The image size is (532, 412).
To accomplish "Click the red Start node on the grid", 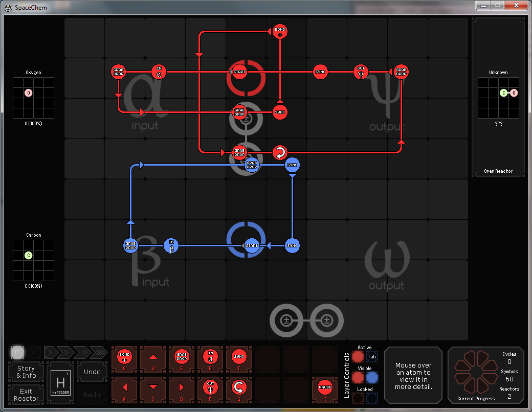I will click(x=239, y=72).
